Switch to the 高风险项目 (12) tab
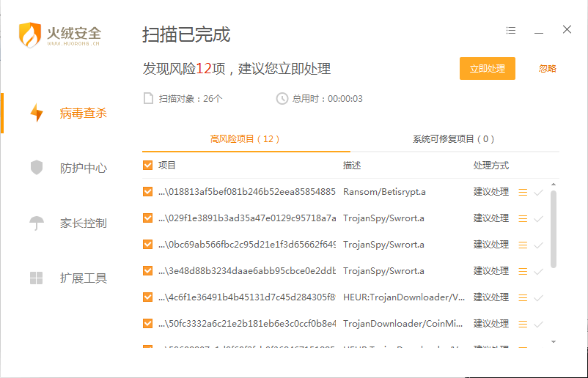The width and height of the screenshot is (588, 378). [x=245, y=138]
